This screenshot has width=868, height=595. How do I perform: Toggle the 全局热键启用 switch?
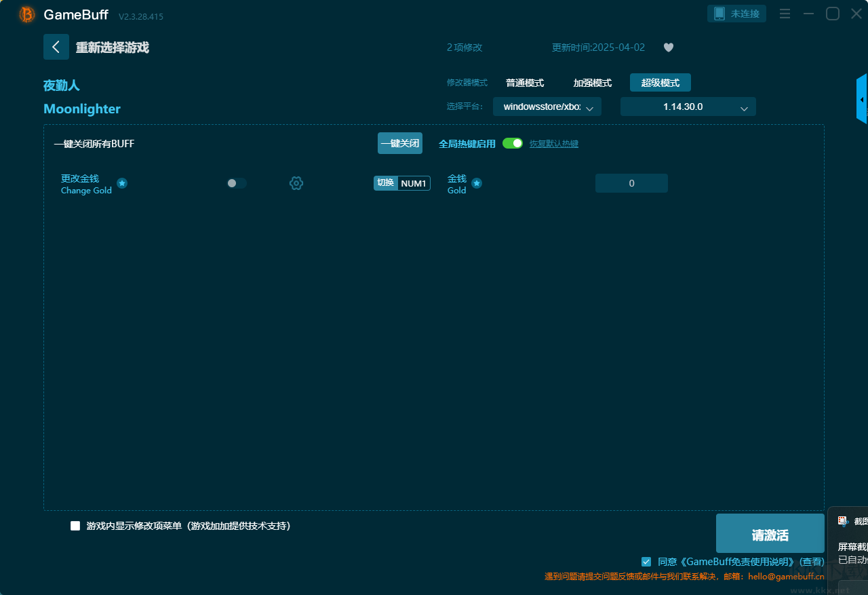[513, 143]
